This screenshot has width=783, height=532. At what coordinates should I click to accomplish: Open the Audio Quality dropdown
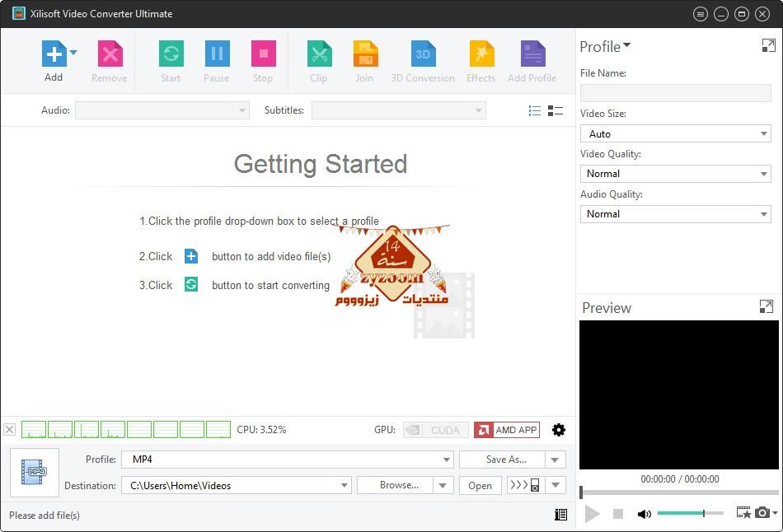[676, 214]
